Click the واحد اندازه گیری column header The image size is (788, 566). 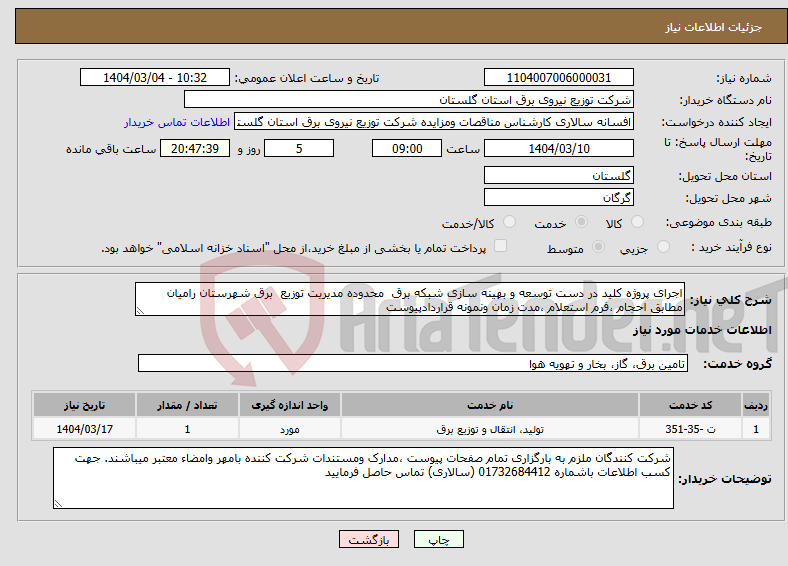point(290,405)
